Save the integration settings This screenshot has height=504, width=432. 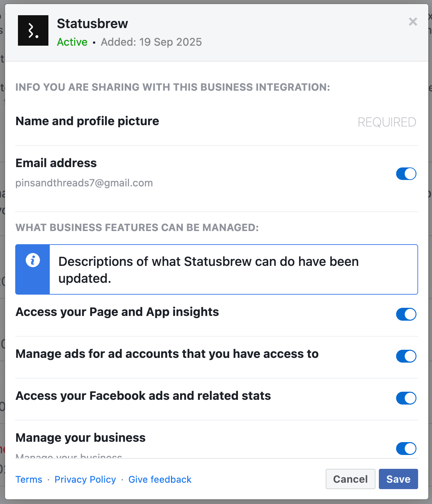pyautogui.click(x=398, y=479)
